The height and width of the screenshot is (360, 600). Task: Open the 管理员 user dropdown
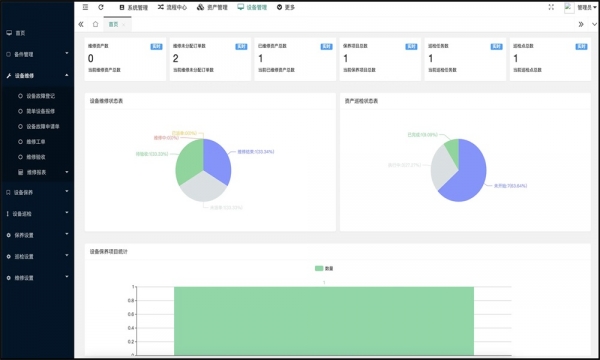587,7
